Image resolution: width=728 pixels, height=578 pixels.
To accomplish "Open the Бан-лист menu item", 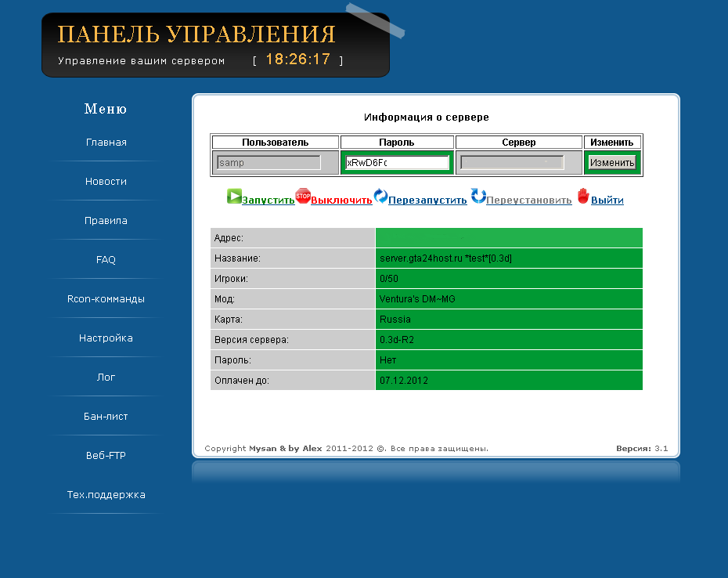I will 106,417.
